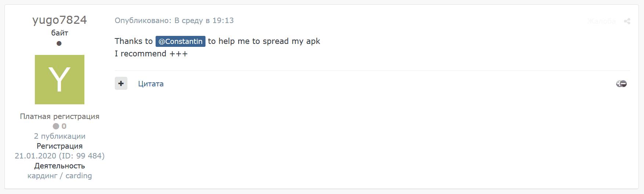Click the @Constantin mention tag
Viewport: 644px width, 194px height.
[x=180, y=41]
